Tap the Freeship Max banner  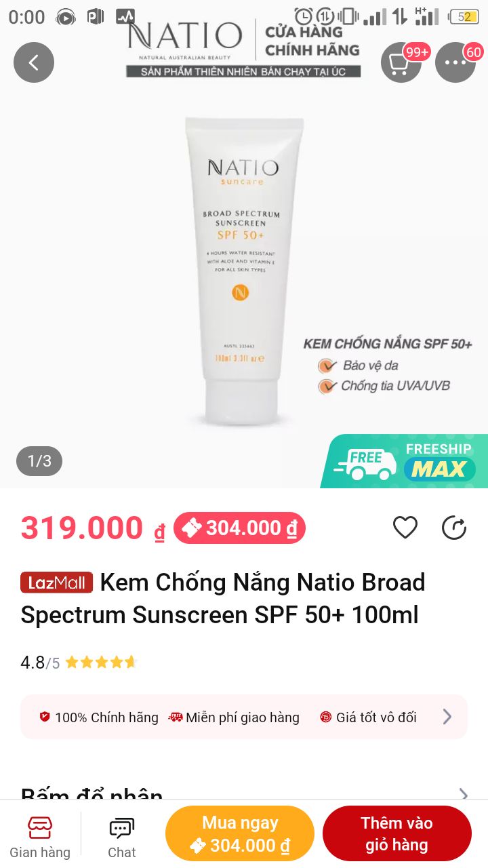[405, 461]
